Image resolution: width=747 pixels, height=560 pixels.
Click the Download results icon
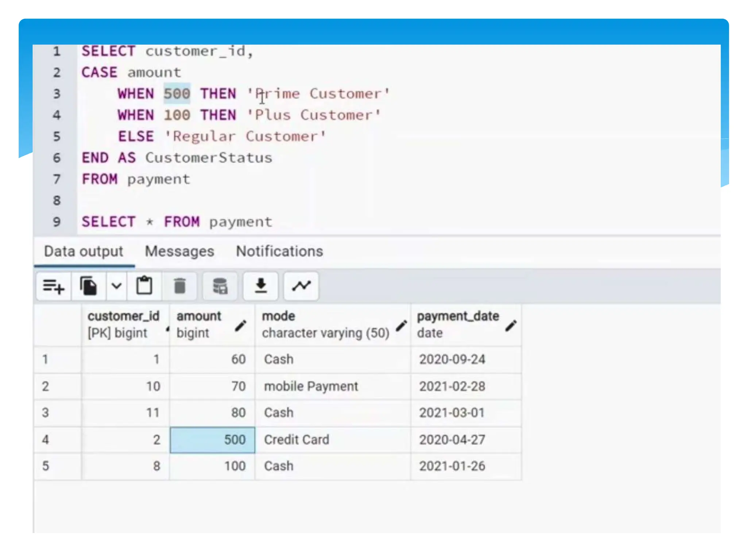click(x=260, y=286)
